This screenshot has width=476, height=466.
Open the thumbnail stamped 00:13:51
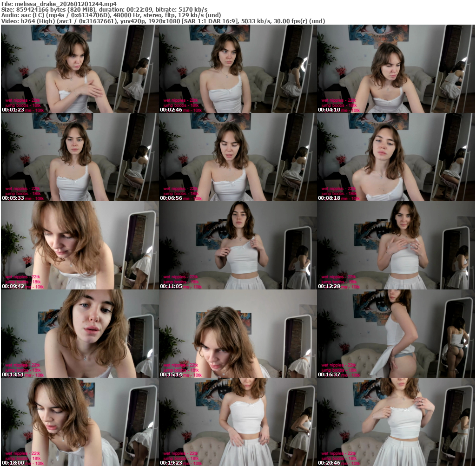[80, 334]
